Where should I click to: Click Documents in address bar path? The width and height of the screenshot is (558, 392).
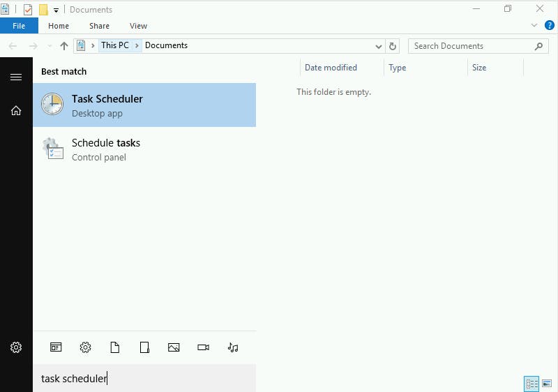[x=166, y=45]
